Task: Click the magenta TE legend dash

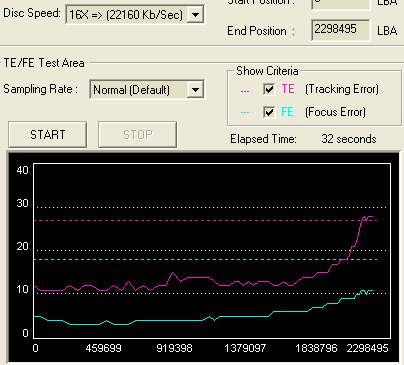Action: tap(245, 91)
